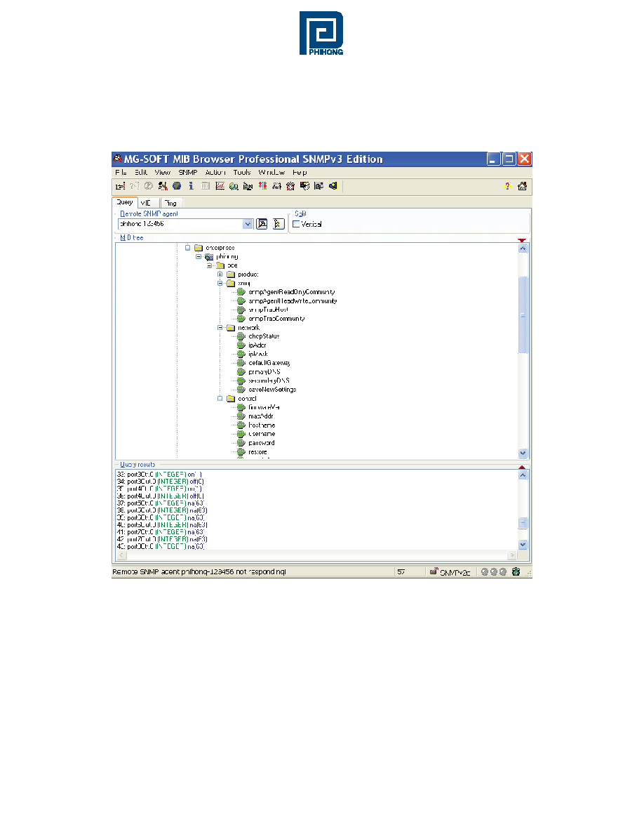The height and width of the screenshot is (834, 644).
Task: Select query result row 34: port3OutD
Action: (x=161, y=482)
